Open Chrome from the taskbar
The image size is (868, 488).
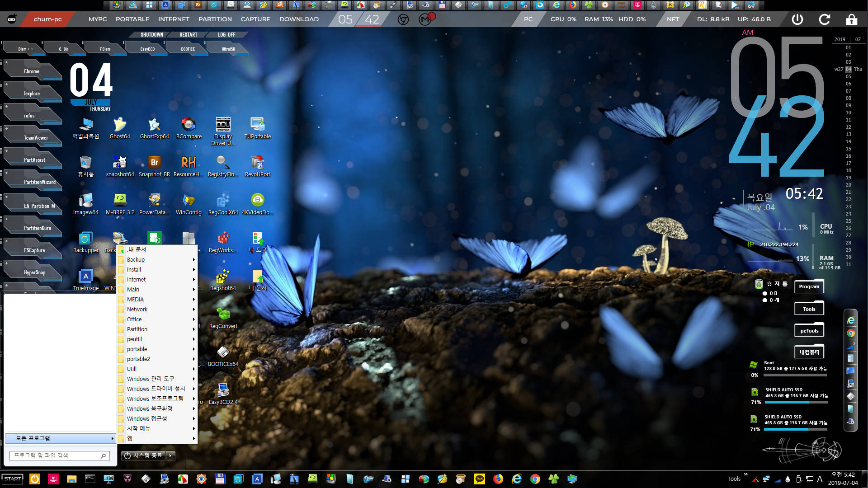pos(535,479)
